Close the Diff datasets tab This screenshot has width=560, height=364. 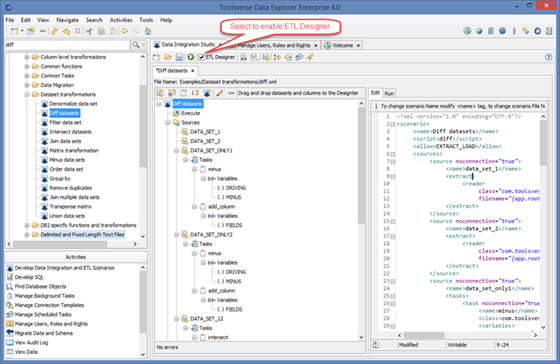(x=192, y=71)
